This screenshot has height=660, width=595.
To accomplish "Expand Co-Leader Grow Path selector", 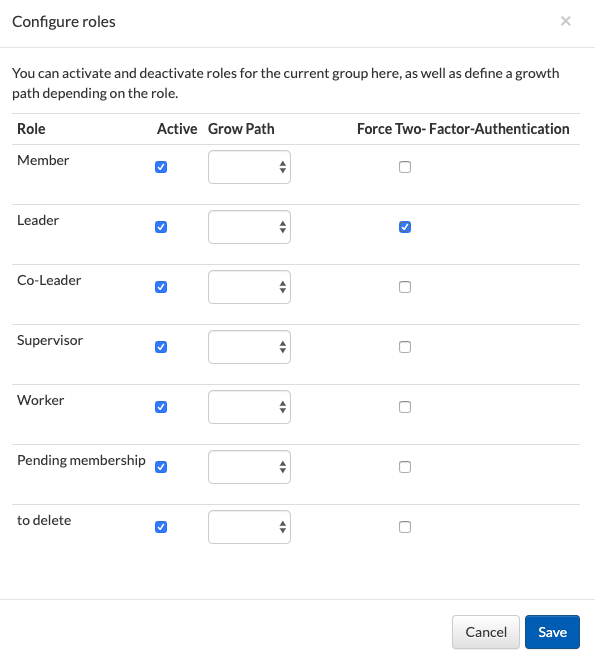I will (x=249, y=287).
